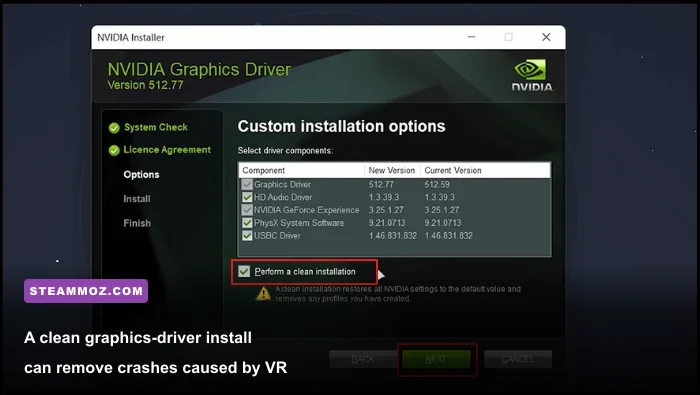Toggle the Graphics Driver component checkbox
The height and width of the screenshot is (395, 700).
coord(247,184)
